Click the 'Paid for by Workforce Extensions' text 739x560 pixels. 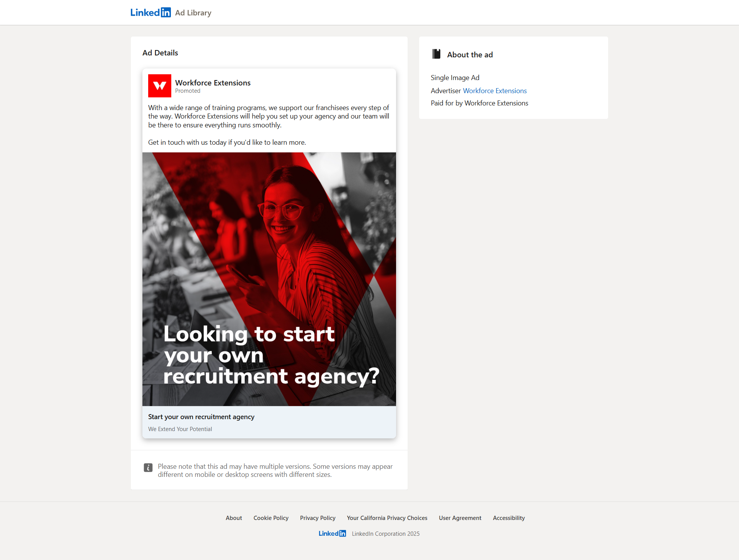480,103
